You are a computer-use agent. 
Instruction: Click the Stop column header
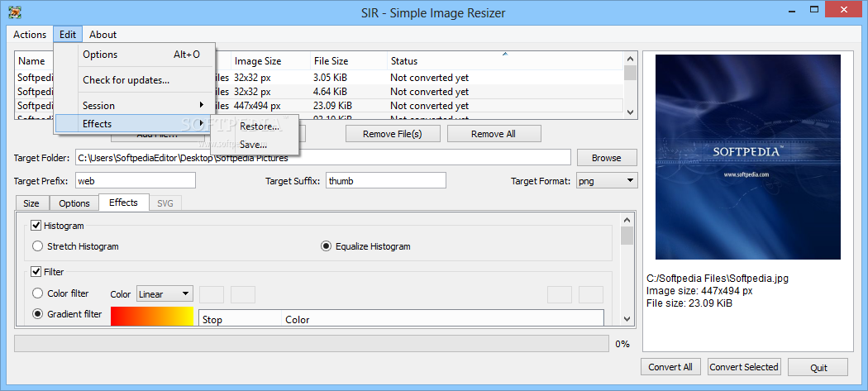[241, 319]
